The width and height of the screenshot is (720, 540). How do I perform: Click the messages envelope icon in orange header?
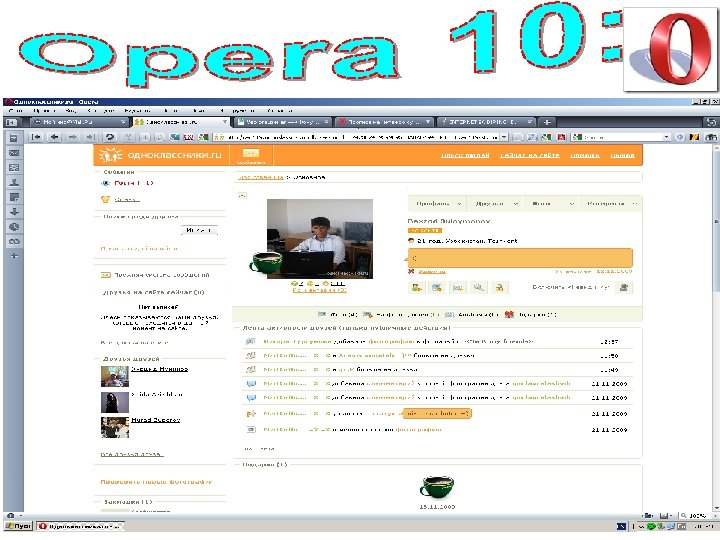click(251, 153)
